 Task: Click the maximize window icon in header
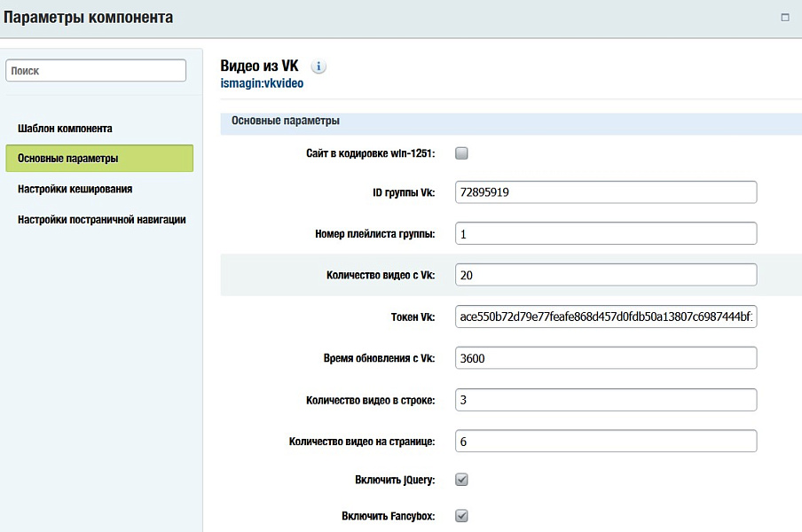pyautogui.click(x=784, y=17)
